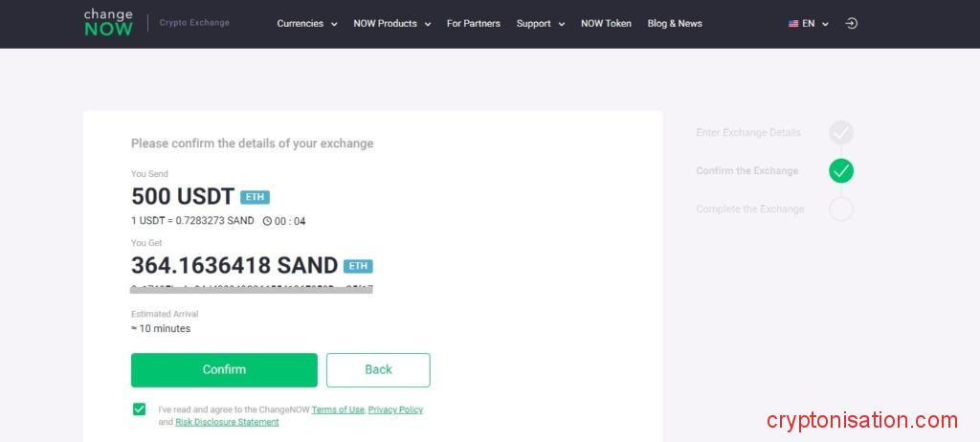Open the Terms of Use link
Viewport: 980px width, 442px height.
click(338, 409)
